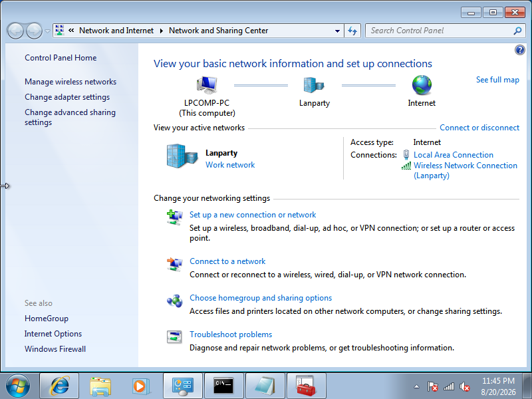Click the search magnifier icon
The height and width of the screenshot is (399, 532).
pyautogui.click(x=517, y=31)
